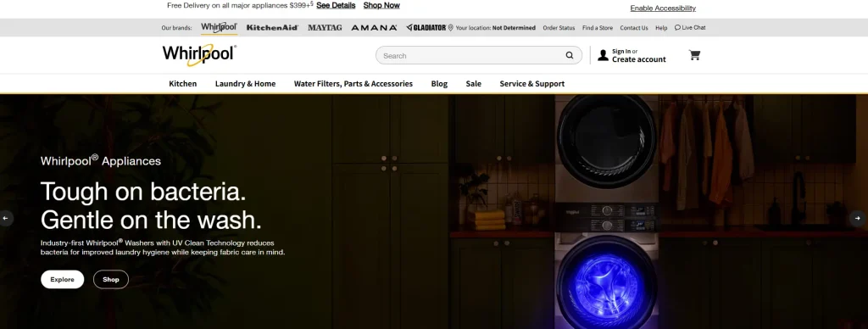Go to previous hero slide arrow
Image resolution: width=868 pixels, height=329 pixels.
[6, 218]
